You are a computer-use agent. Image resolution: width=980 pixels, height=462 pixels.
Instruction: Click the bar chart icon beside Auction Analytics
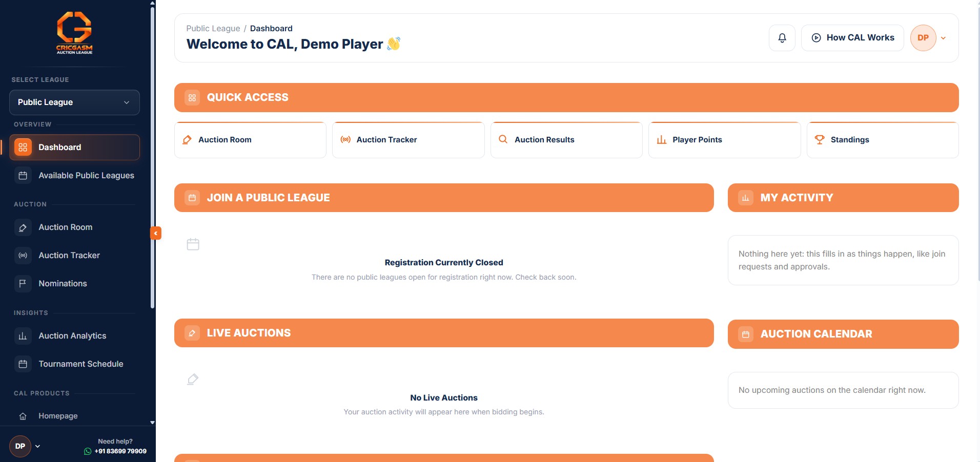[23, 336]
